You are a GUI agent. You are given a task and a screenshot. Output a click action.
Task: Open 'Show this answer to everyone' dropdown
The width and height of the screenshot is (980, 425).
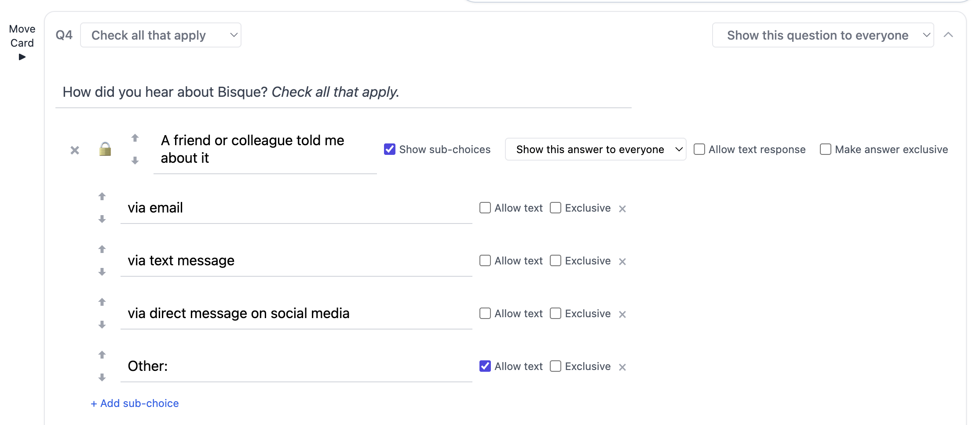(x=596, y=150)
